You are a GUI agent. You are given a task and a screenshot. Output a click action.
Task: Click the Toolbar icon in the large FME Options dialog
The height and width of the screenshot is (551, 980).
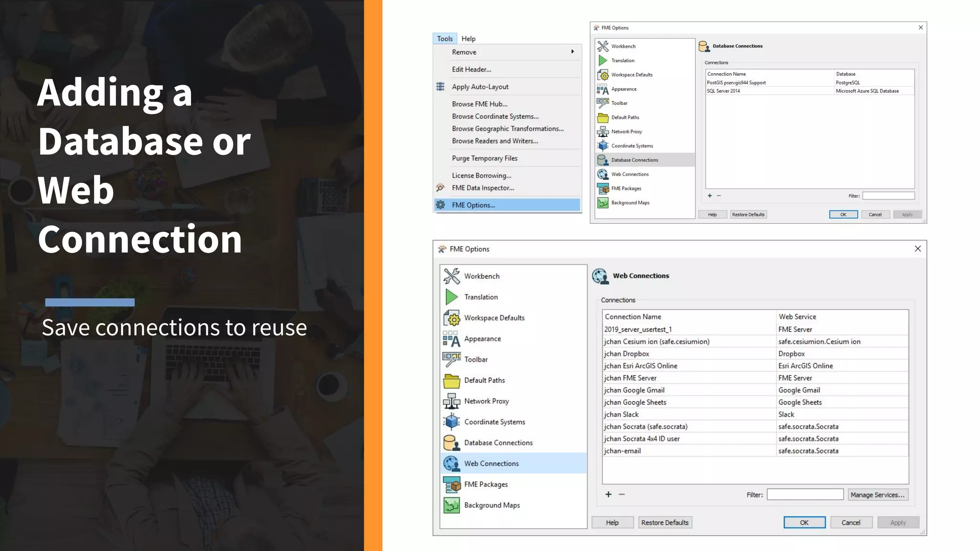coord(451,359)
